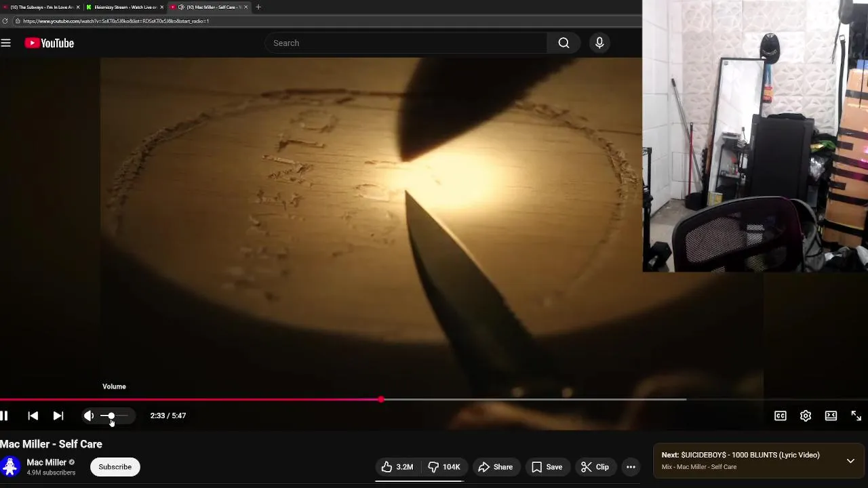Click the YouTube search box
This screenshot has width=868, height=488.
[406, 43]
